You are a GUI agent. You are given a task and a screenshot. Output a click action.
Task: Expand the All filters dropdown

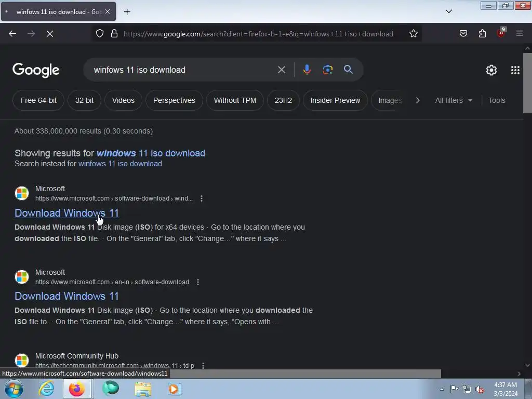453,100
